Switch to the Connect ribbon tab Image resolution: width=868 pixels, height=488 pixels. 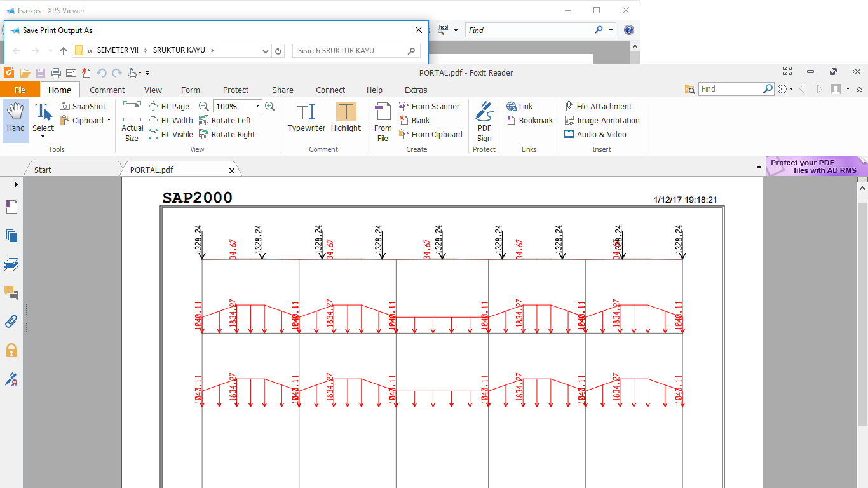point(330,90)
